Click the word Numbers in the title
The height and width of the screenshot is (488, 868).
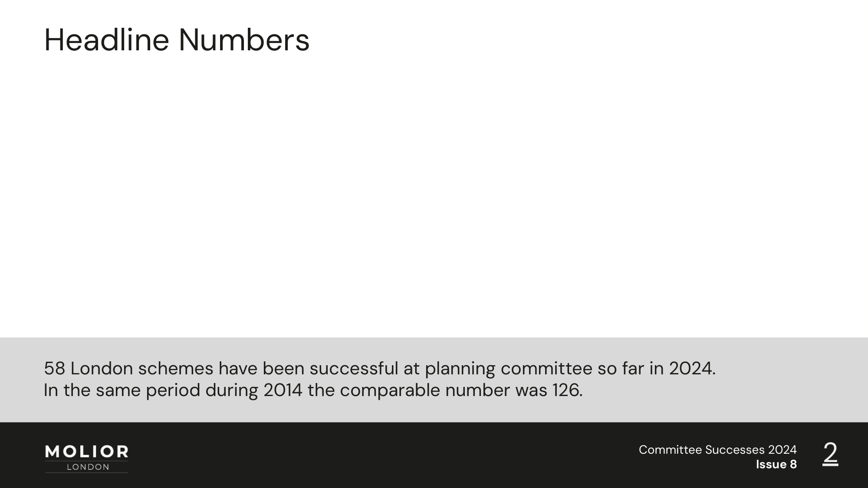[244, 40]
